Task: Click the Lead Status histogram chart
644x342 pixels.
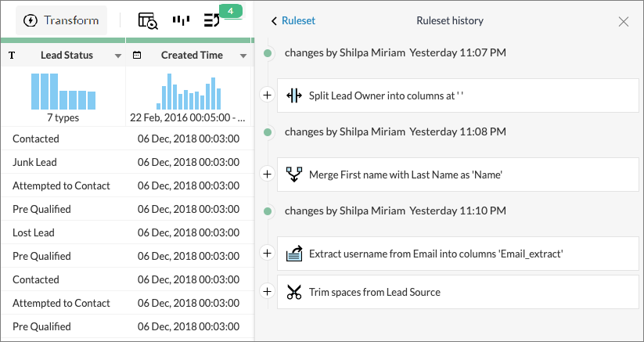Action: coord(63,92)
